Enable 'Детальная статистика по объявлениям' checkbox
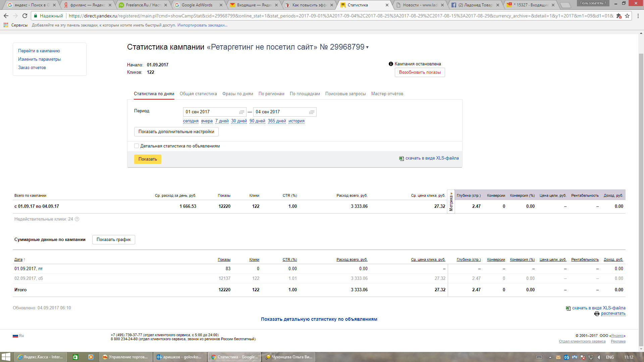This screenshot has height=362, width=644. 137,146
